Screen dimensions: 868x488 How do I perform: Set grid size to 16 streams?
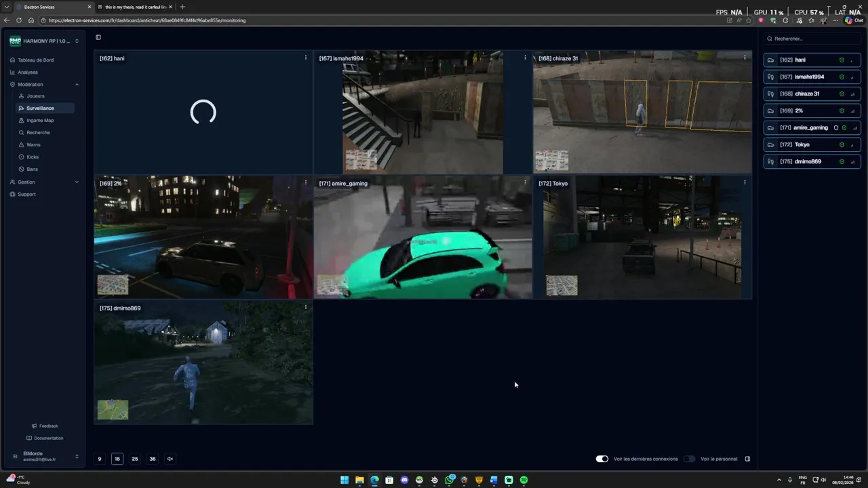(117, 459)
